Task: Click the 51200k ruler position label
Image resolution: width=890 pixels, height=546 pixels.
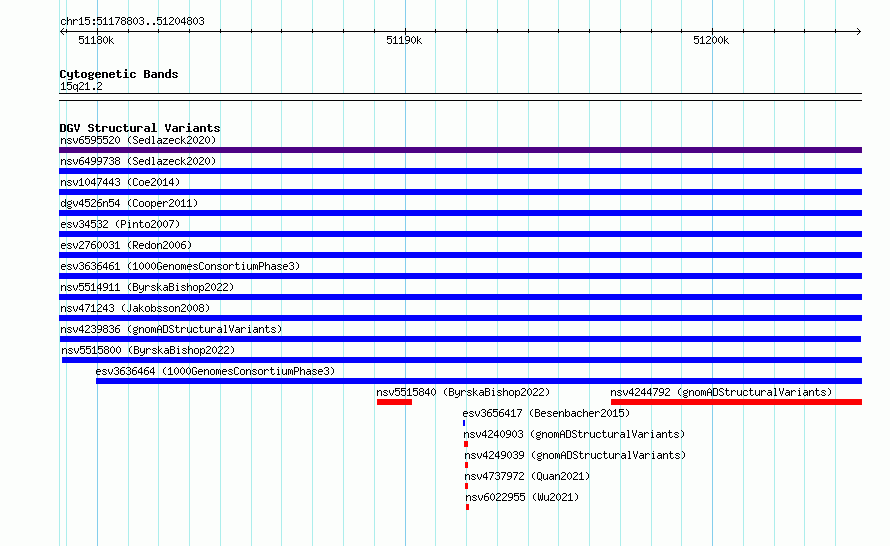Action: [711, 40]
